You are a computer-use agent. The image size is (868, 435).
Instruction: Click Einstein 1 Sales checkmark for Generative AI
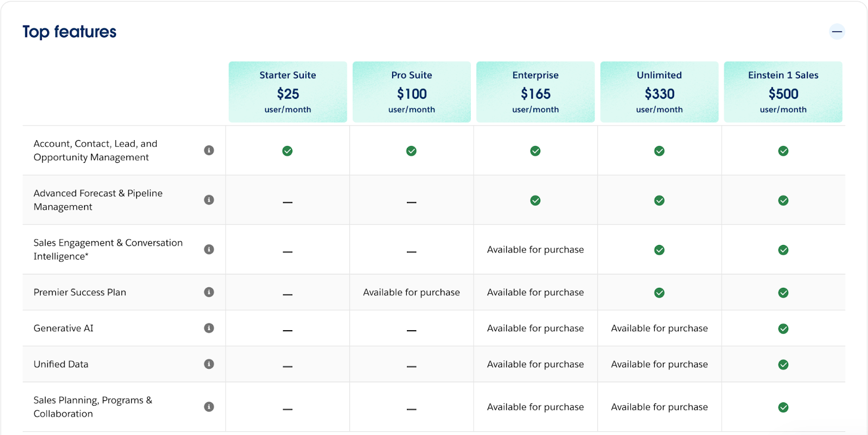783,329
